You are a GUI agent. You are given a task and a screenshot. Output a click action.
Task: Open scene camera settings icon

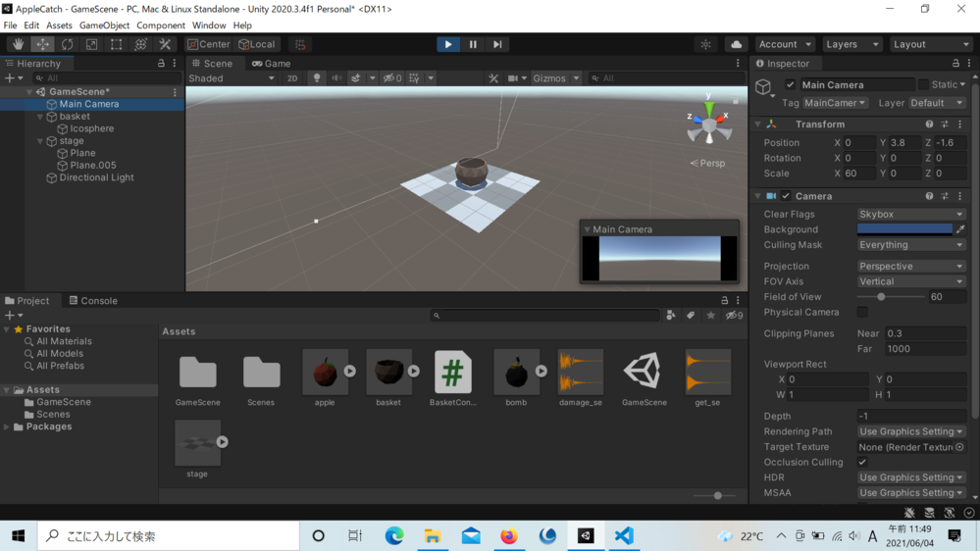coord(513,78)
